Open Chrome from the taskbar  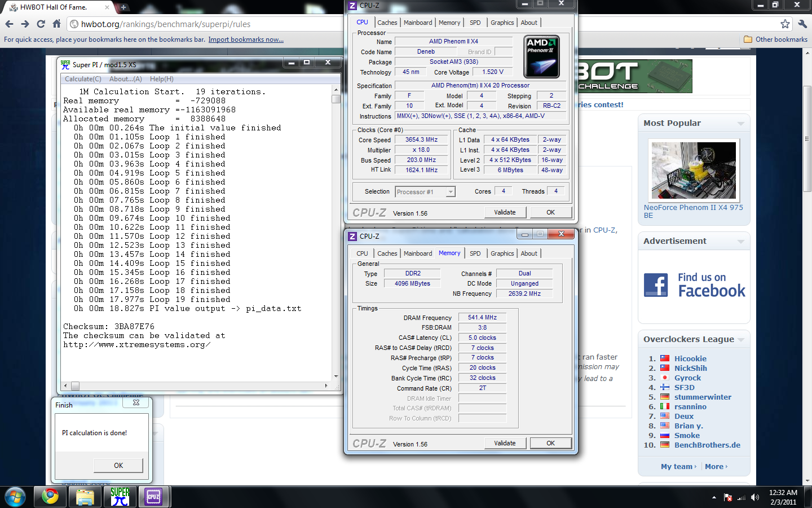pyautogui.click(x=50, y=497)
